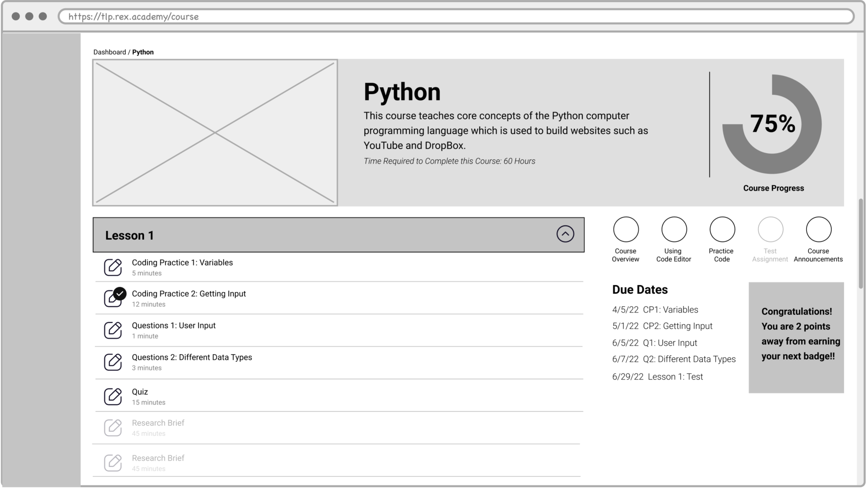Open the Using Code Editor circle icon

pyautogui.click(x=674, y=230)
